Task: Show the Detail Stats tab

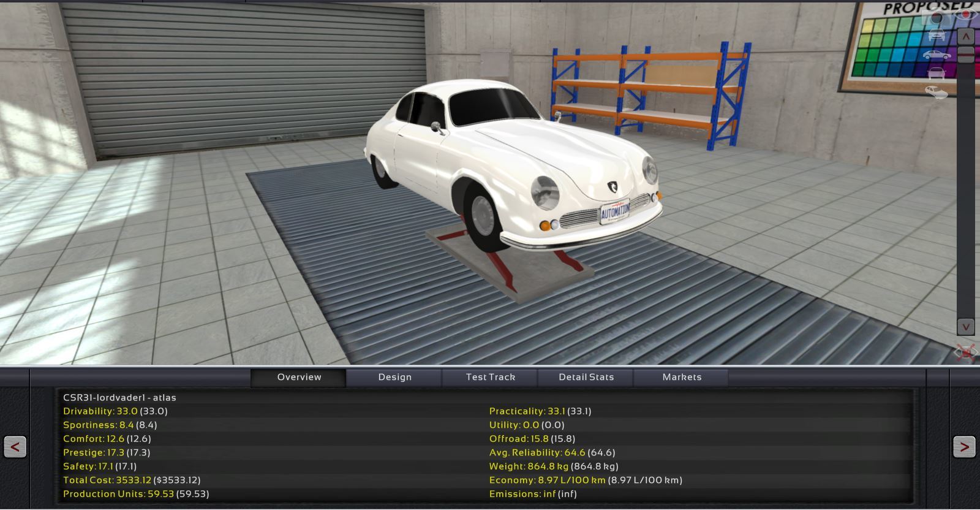Action: point(586,377)
